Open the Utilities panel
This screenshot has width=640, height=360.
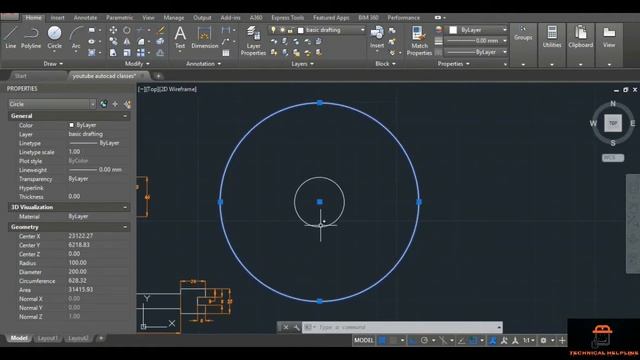(552, 44)
